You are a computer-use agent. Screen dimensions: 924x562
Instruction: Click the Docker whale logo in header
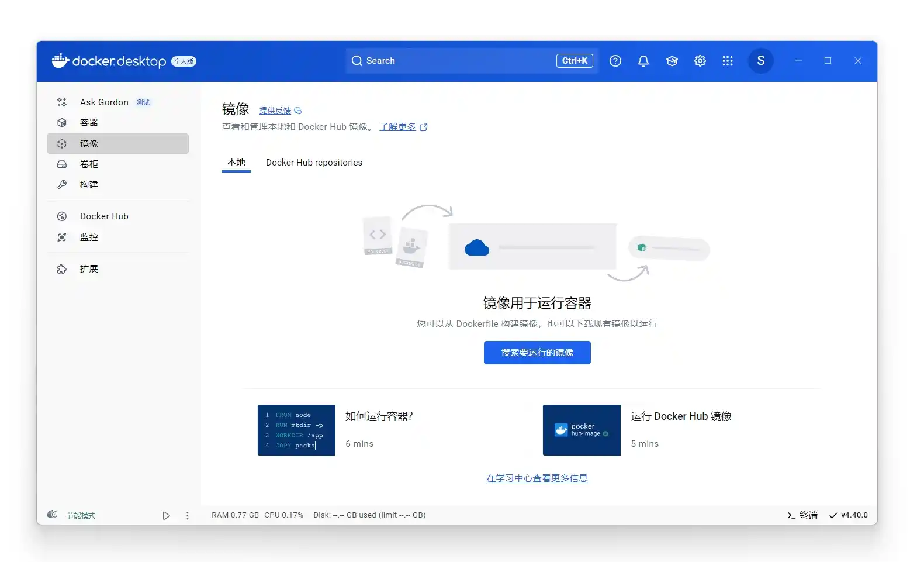(x=61, y=61)
